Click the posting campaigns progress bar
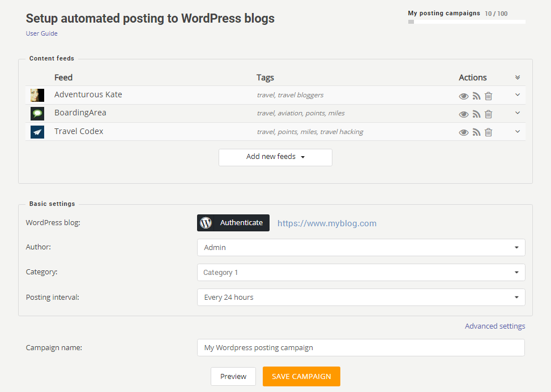The height and width of the screenshot is (392, 551). point(467,21)
